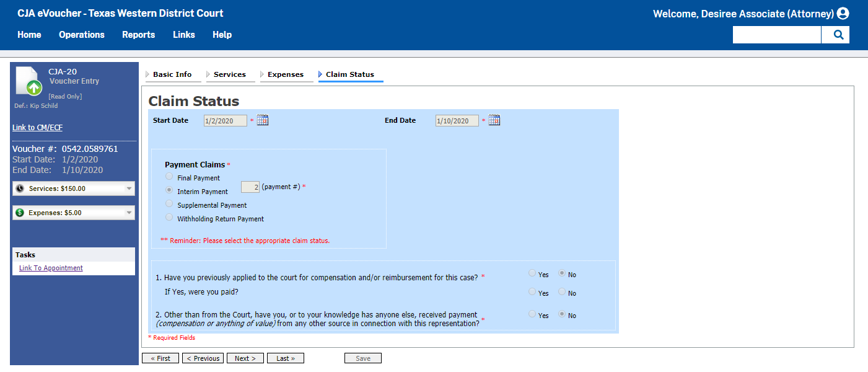The height and width of the screenshot is (372, 868).
Task: Switch to the Basic Info tab
Action: coord(173,74)
